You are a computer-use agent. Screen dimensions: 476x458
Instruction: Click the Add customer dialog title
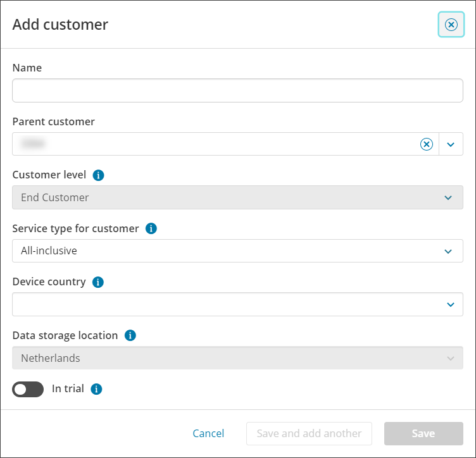[60, 25]
